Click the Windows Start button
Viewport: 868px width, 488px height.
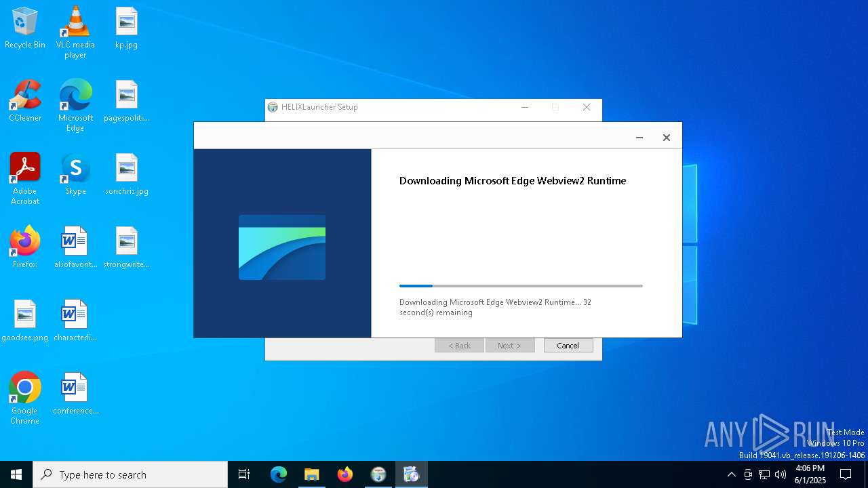click(x=16, y=474)
